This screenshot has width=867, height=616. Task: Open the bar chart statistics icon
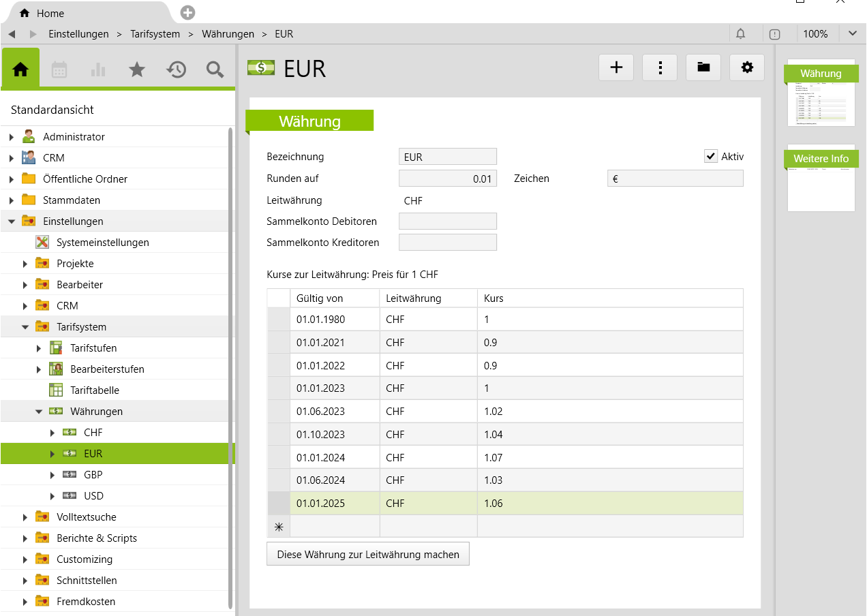(98, 69)
